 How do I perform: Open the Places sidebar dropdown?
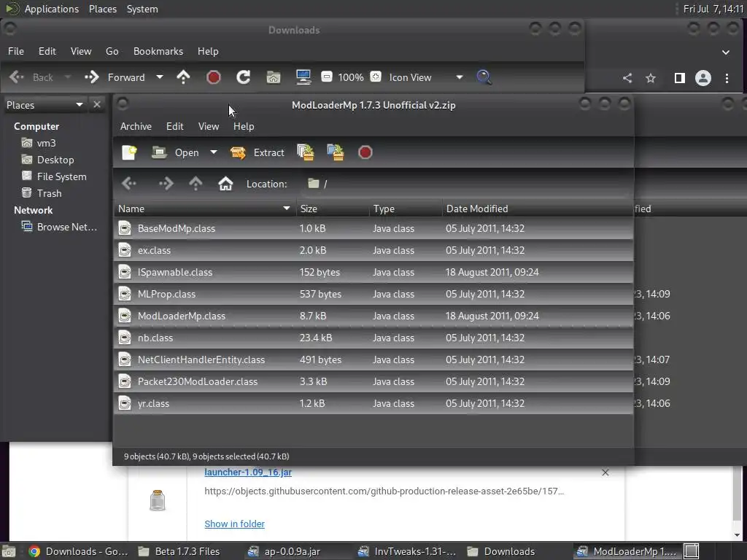[x=44, y=105]
